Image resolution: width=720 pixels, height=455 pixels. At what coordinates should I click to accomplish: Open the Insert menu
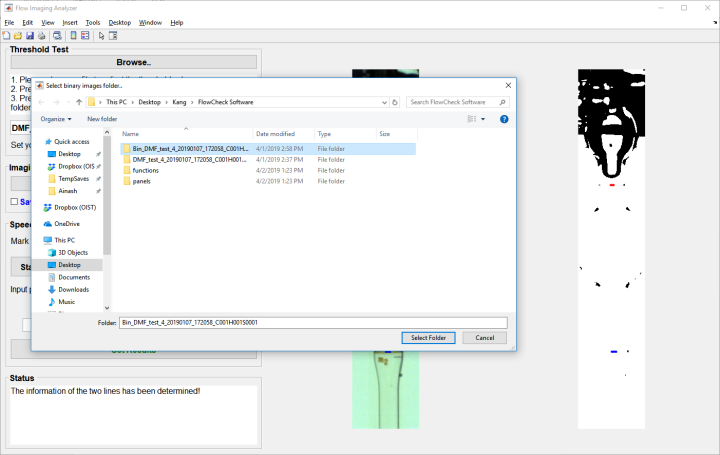69,22
